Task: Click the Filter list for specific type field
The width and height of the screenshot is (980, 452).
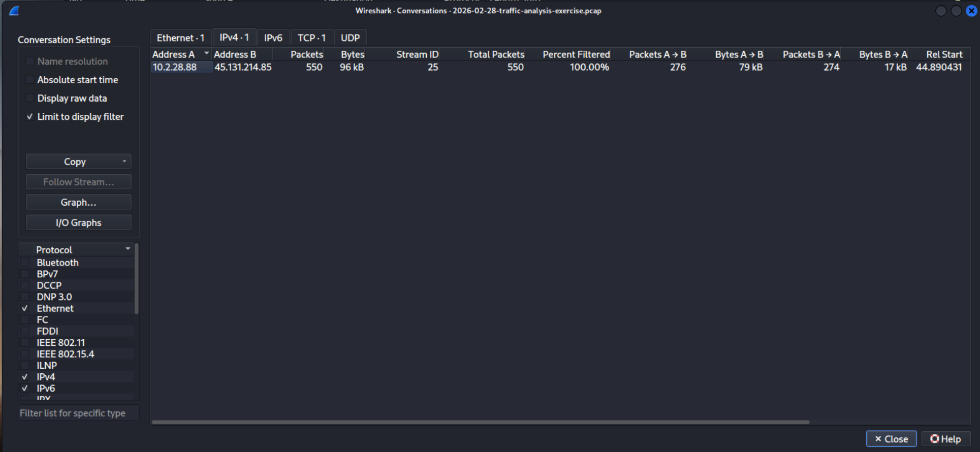Action: (79, 413)
